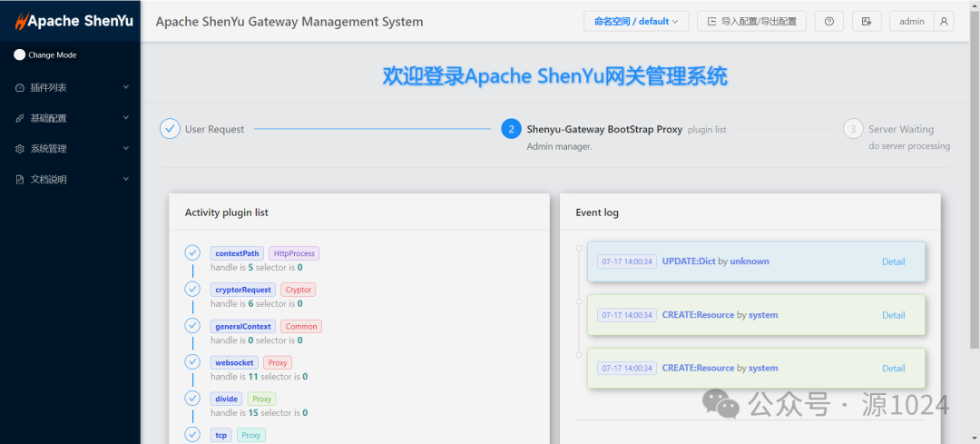Click the help question mark icon

[829, 21]
